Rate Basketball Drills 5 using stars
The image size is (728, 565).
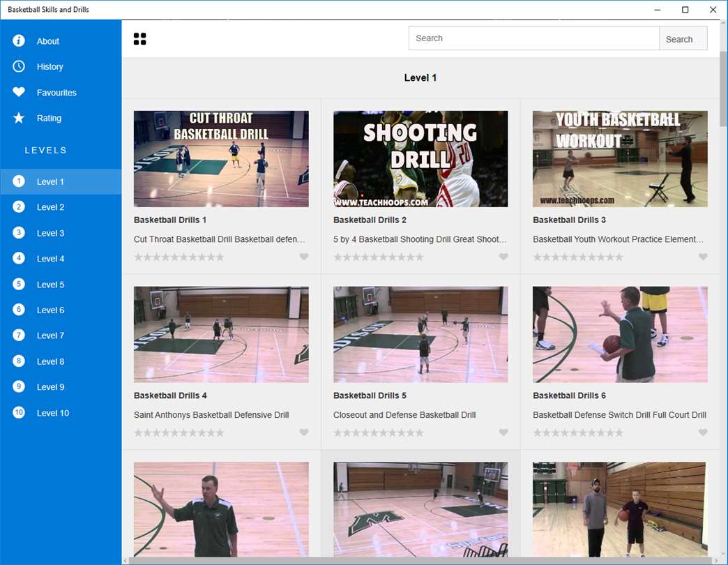(379, 432)
